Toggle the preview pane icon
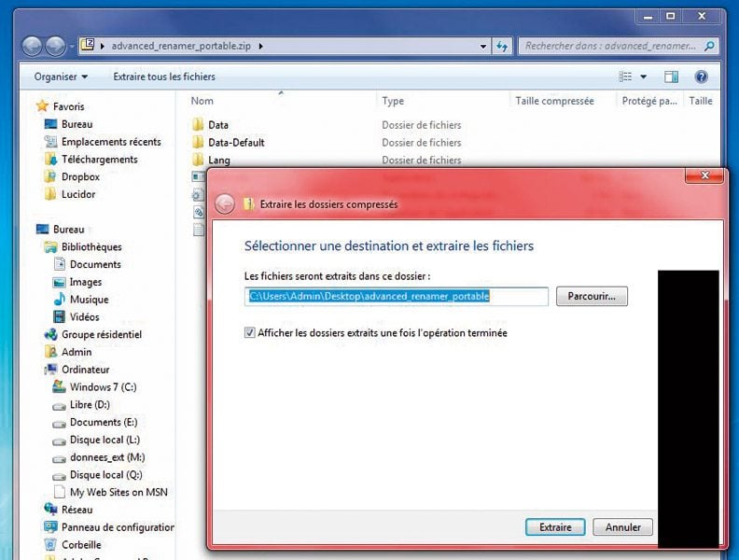This screenshot has width=739, height=560. click(x=671, y=77)
